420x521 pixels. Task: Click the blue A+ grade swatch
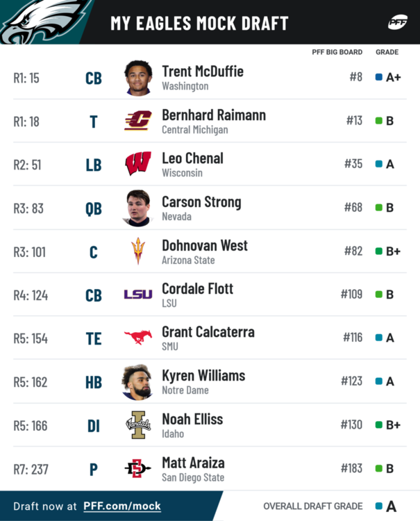379,77
